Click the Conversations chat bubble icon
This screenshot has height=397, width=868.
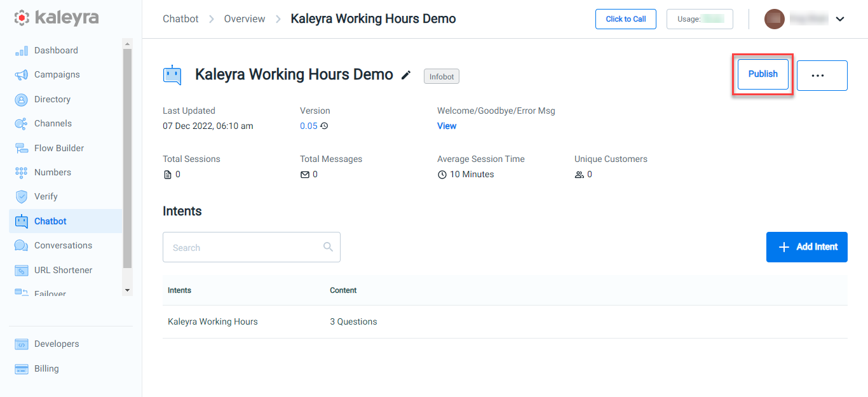point(22,245)
